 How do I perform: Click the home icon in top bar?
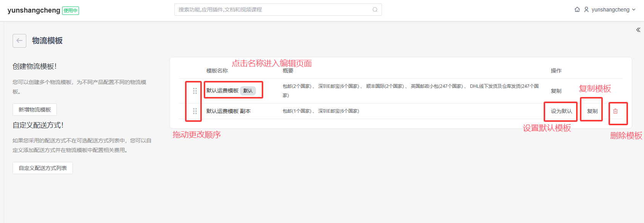[x=577, y=10]
